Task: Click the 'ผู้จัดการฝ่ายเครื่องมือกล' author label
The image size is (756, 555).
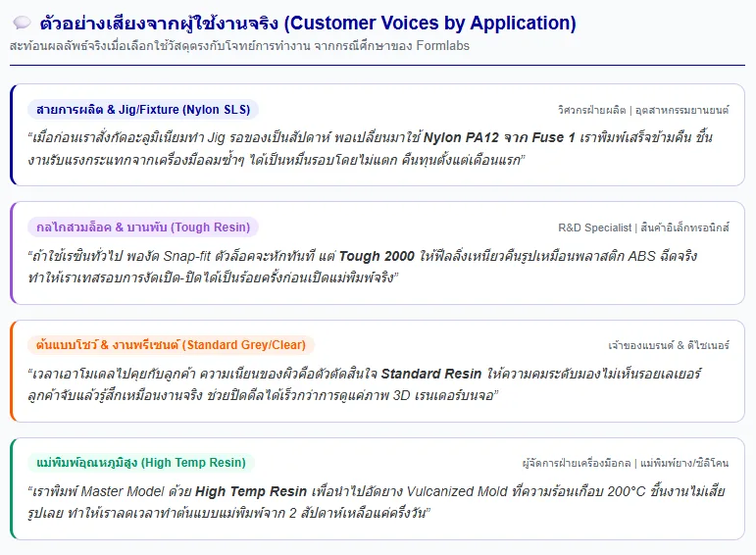Action: pyautogui.click(x=626, y=463)
